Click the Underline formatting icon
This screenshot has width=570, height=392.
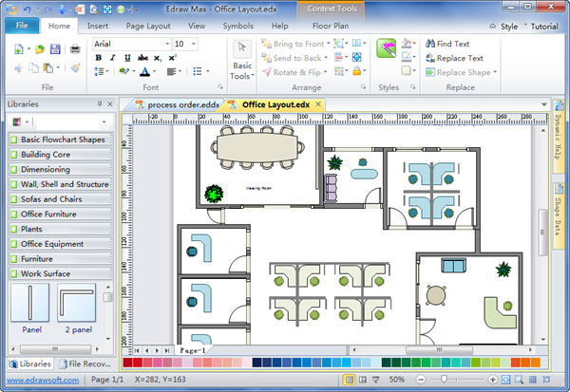[x=127, y=58]
